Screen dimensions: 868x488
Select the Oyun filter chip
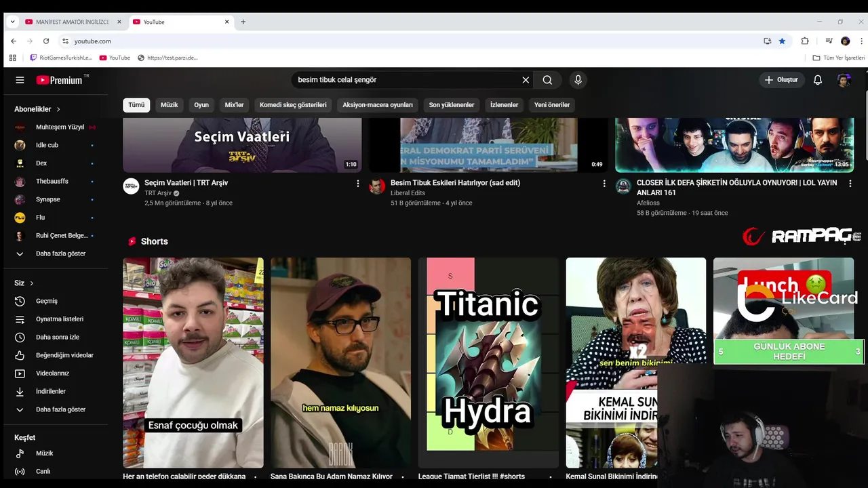[201, 105]
